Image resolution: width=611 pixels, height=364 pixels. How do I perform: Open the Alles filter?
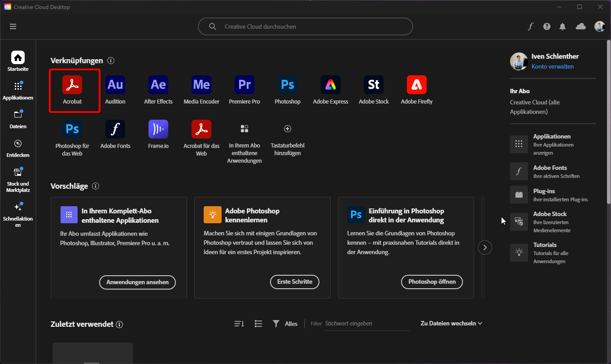(285, 324)
